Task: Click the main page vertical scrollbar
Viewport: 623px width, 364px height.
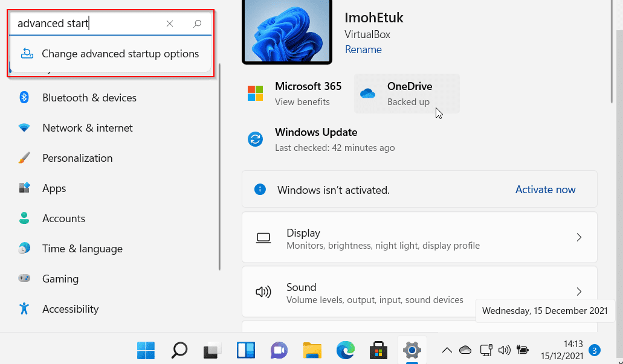Action: [612, 51]
